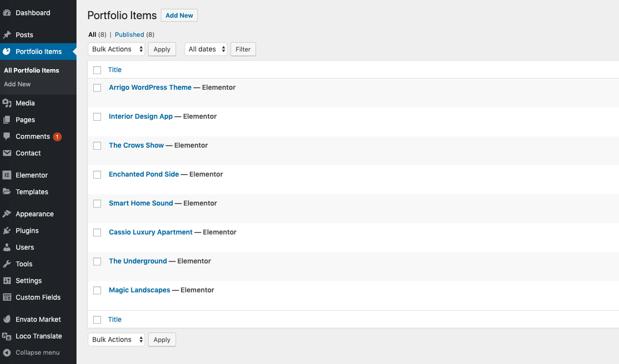
Task: Open the top Bulk Actions dropdown
Action: [116, 49]
